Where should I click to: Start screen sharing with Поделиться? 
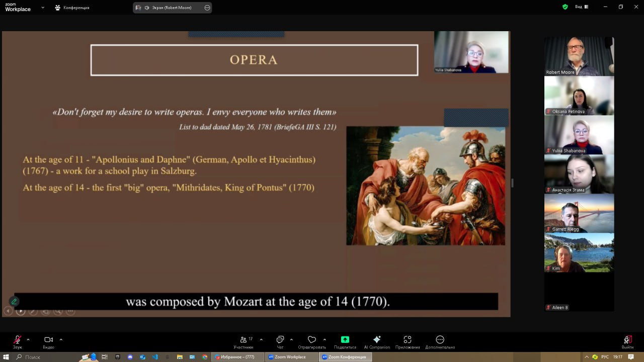point(345,342)
